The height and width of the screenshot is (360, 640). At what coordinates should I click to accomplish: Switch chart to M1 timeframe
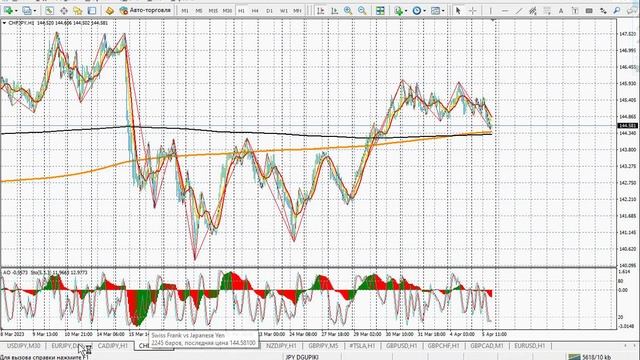tap(185, 11)
